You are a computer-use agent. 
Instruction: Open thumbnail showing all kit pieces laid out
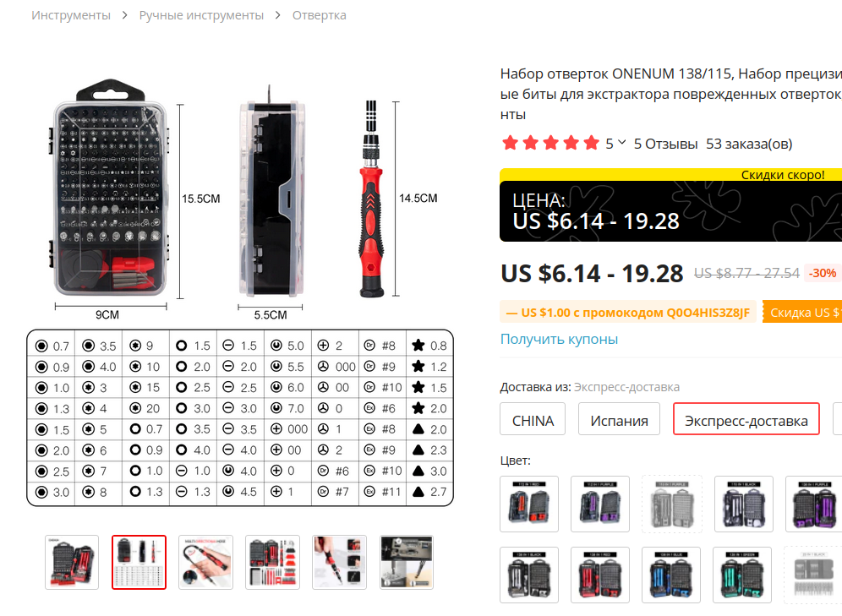tap(272, 562)
